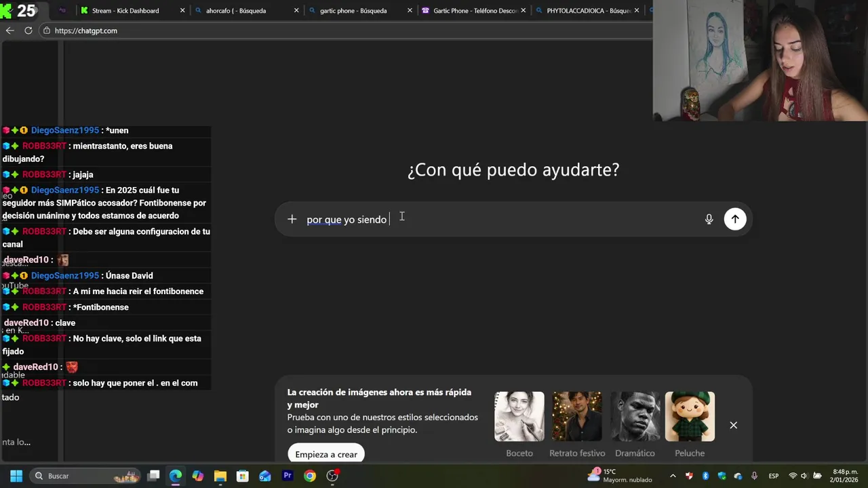Dismiss the image creation banner
This screenshot has height=488, width=868.
point(733,425)
